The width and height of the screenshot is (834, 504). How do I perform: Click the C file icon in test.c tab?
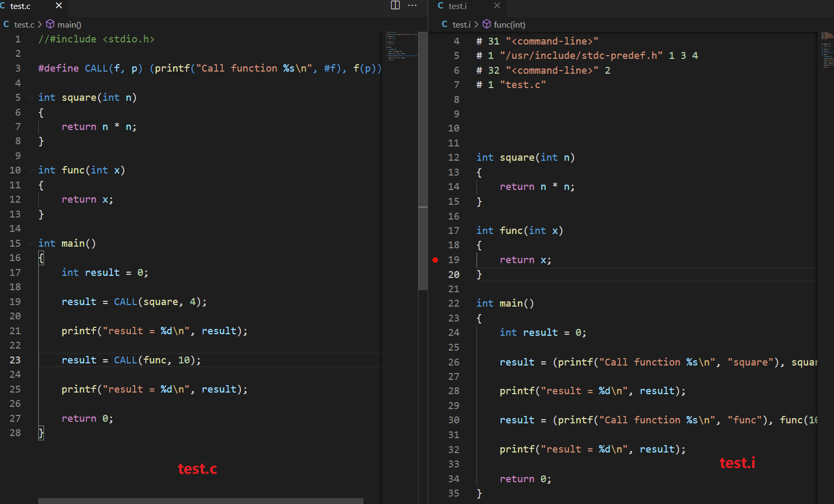pyautogui.click(x=3, y=6)
